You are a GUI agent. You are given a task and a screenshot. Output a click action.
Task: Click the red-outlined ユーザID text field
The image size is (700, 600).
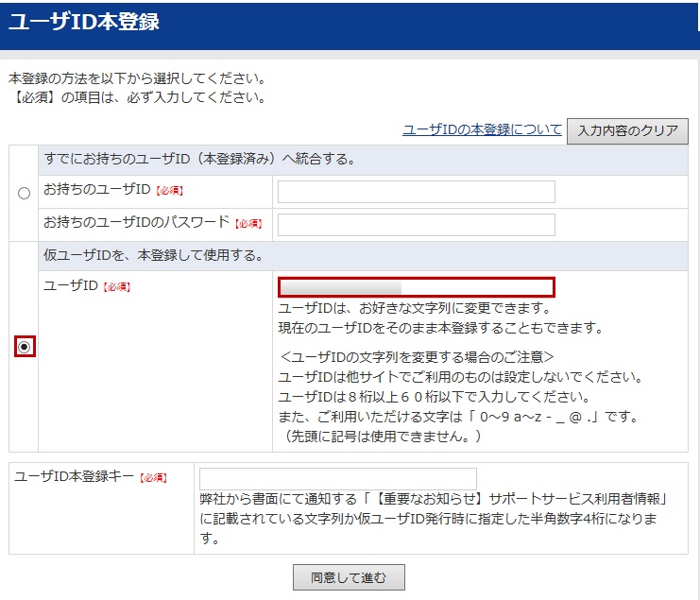point(416,287)
